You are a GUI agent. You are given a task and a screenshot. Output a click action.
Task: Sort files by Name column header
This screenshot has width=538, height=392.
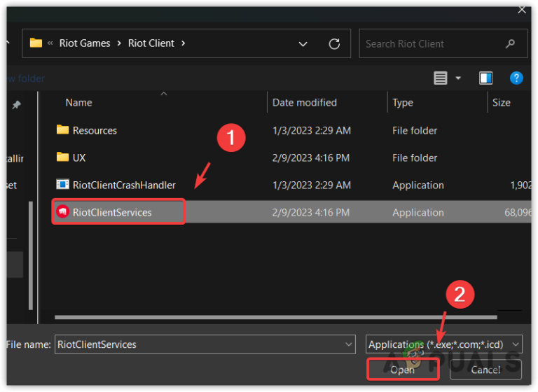[x=78, y=102]
